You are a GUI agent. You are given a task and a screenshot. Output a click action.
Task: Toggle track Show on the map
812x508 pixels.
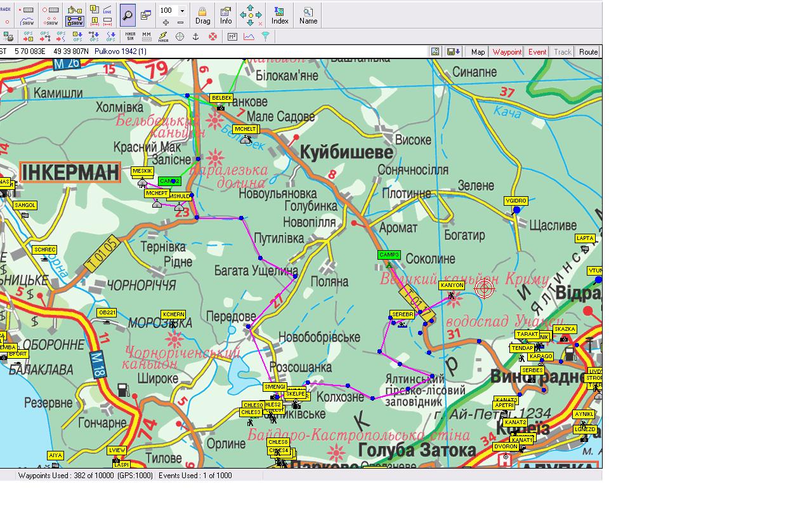click(27, 21)
